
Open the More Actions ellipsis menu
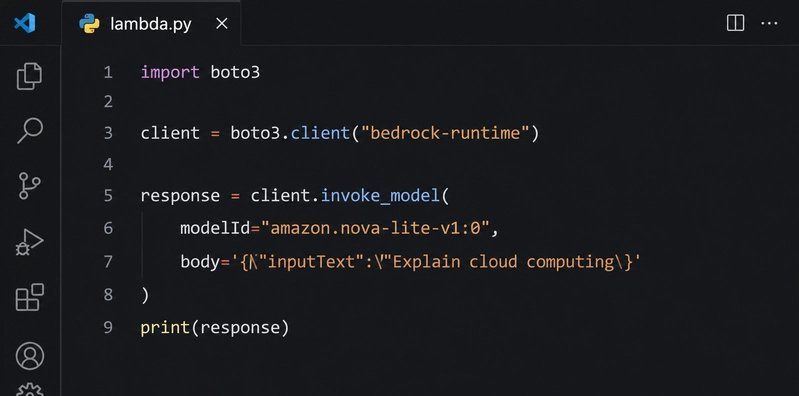(769, 23)
